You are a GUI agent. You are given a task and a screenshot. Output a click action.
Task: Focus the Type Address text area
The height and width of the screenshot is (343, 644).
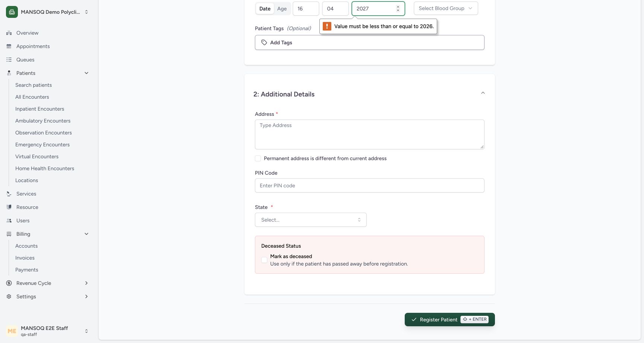[x=370, y=134]
